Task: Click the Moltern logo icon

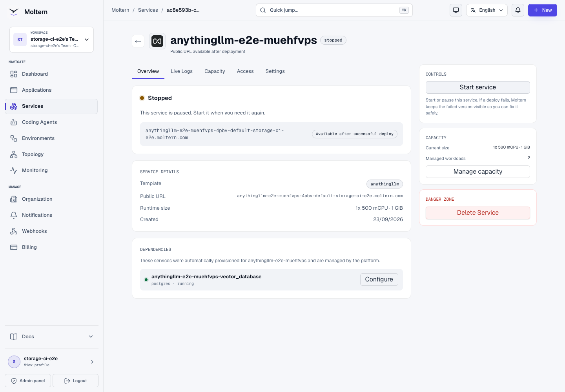Action: 14,12
